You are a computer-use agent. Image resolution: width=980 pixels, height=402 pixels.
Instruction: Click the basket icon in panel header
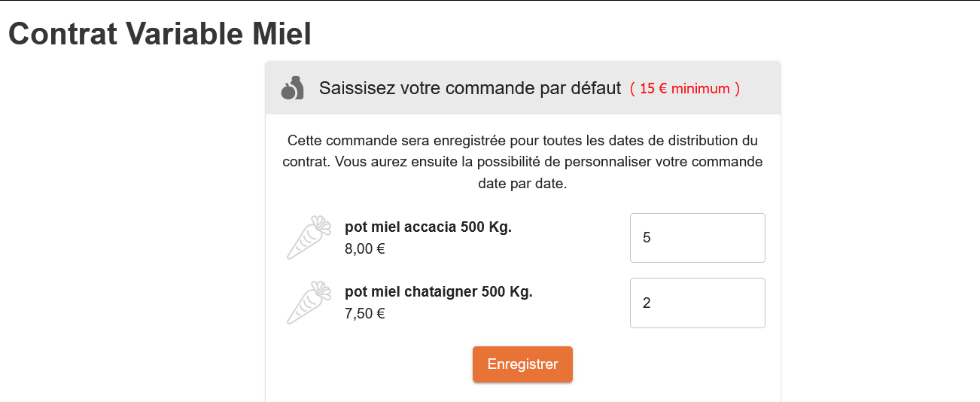(x=292, y=88)
